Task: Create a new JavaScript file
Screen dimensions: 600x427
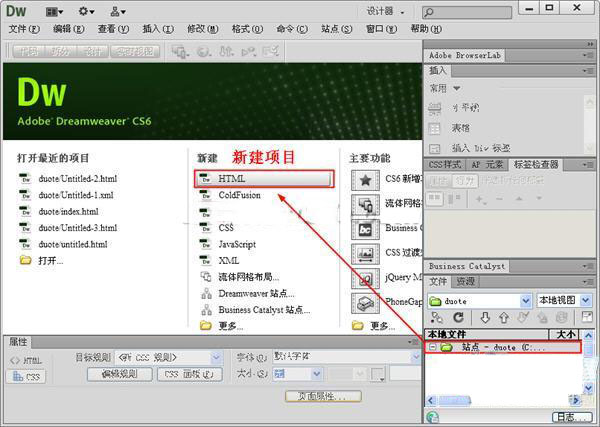Action: coord(228,244)
